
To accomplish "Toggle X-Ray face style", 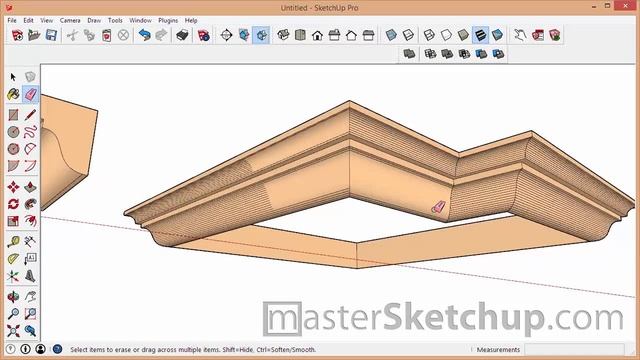I will [391, 35].
